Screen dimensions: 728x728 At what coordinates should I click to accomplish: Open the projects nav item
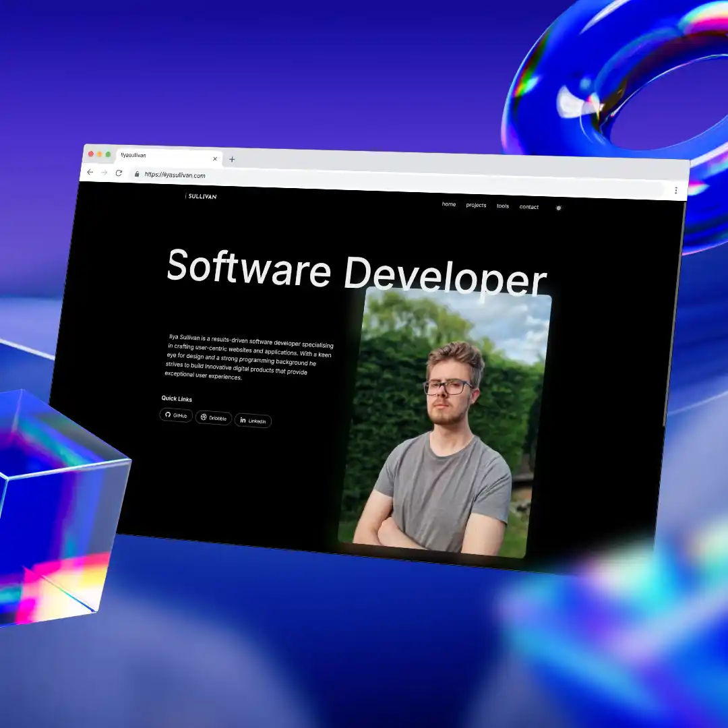(x=476, y=205)
